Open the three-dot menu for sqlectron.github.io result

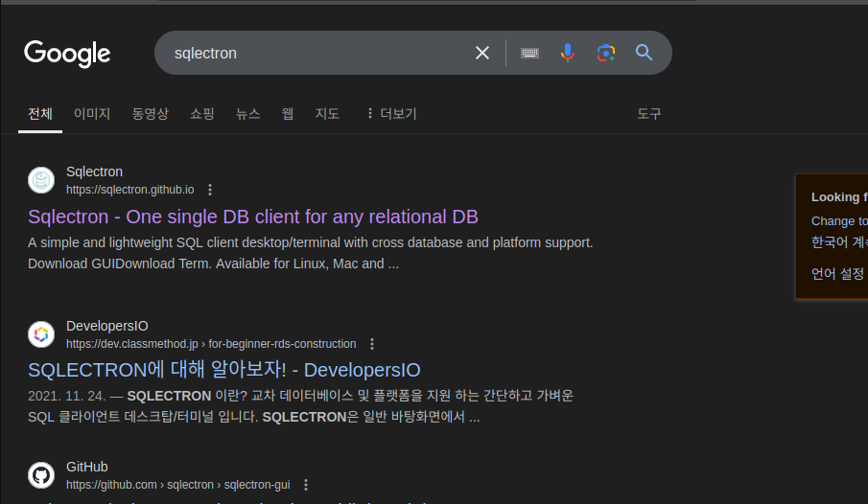[210, 190]
